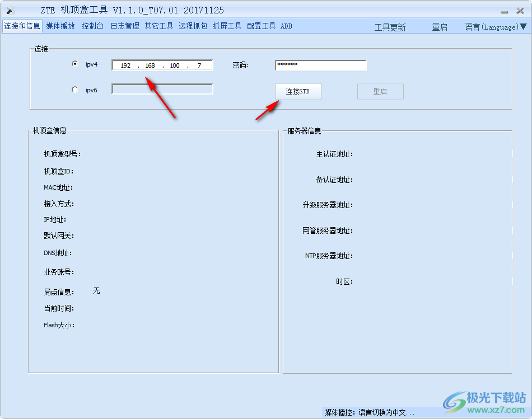Click the IPv4 octet showing 168
The width and height of the screenshot is (532, 419).
click(150, 65)
